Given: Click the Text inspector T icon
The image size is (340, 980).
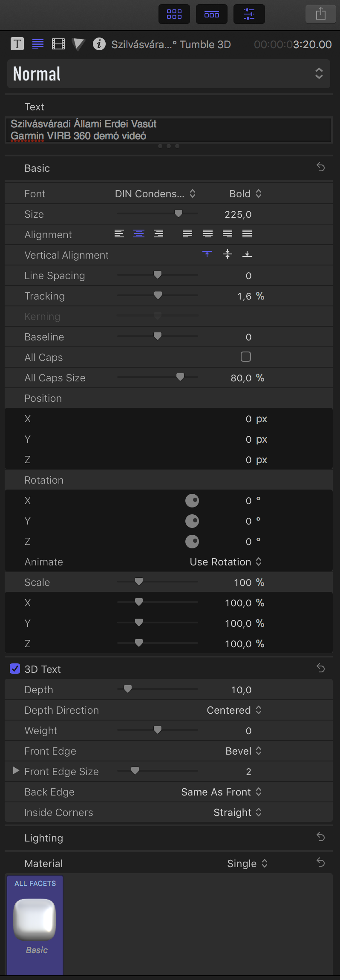Looking at the screenshot, I should click(x=17, y=44).
